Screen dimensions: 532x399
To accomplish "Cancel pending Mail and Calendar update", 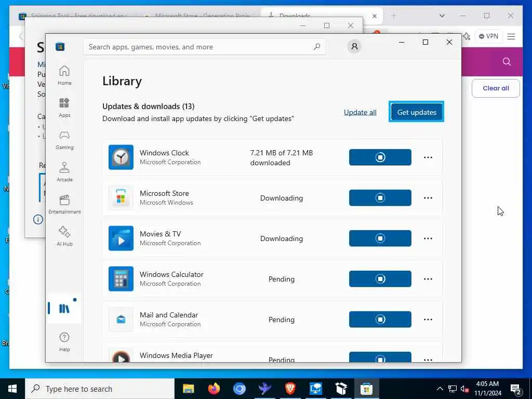I will (x=380, y=320).
